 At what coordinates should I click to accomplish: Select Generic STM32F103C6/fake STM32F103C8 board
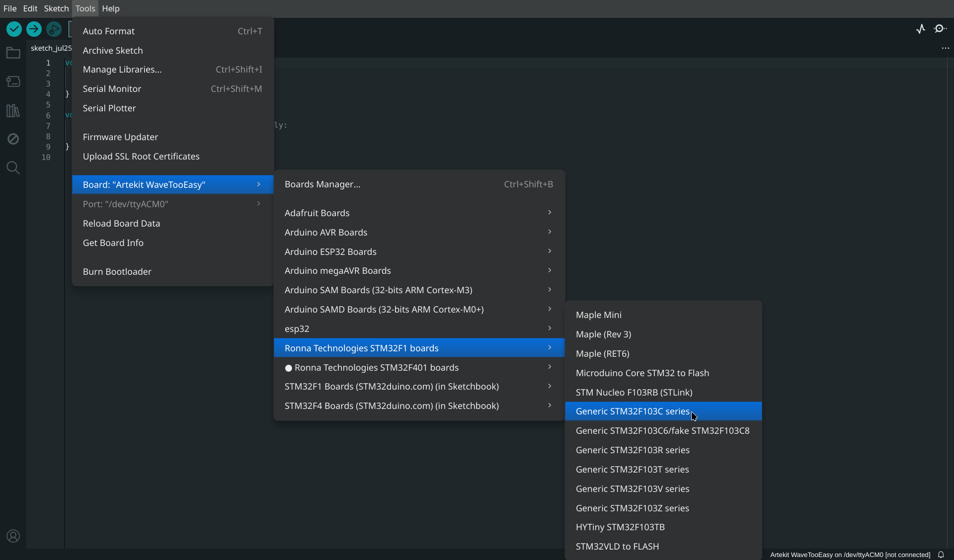tap(663, 430)
